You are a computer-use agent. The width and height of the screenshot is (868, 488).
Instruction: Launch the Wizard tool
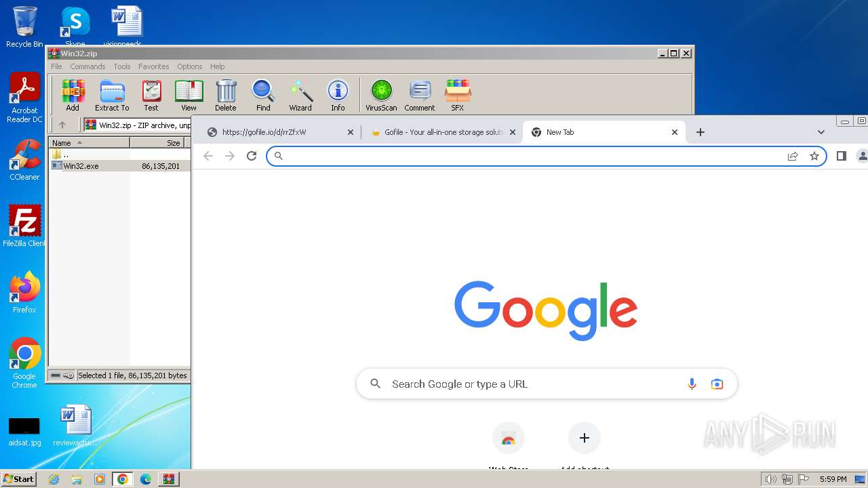[x=300, y=95]
